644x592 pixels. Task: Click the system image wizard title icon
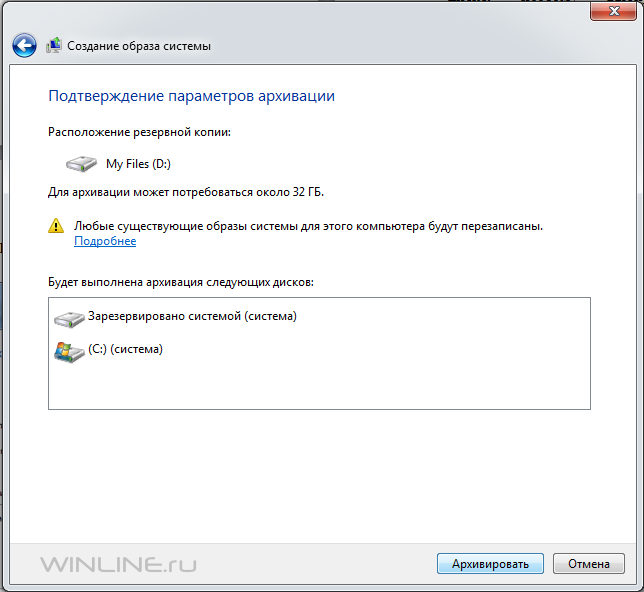pos(54,45)
